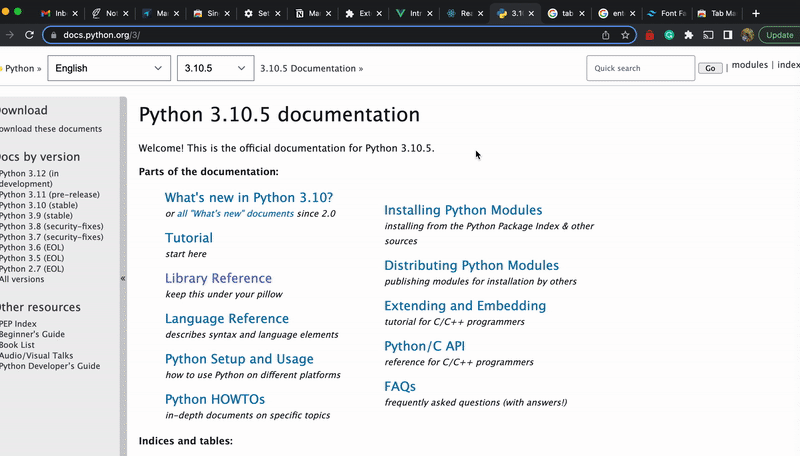The width and height of the screenshot is (800, 456).
Task: Open the modules link in header
Action: point(749,65)
